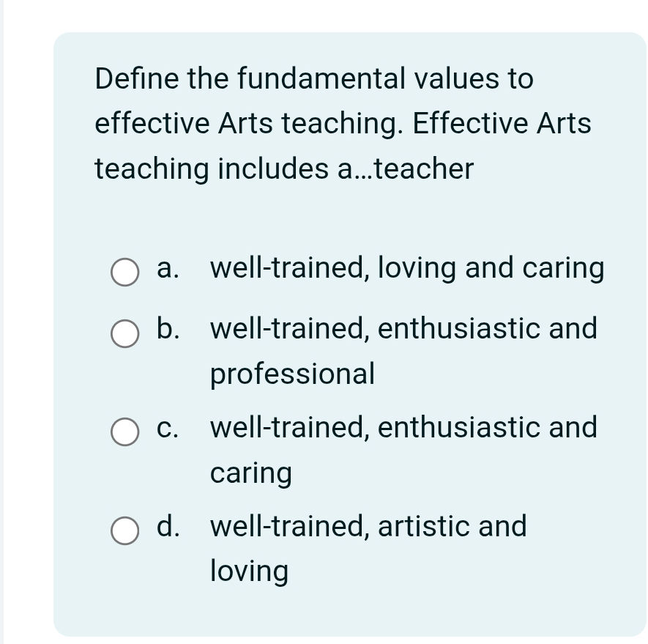Pick 'well-trained, enthusiastic and professional' option

pos(403,330)
